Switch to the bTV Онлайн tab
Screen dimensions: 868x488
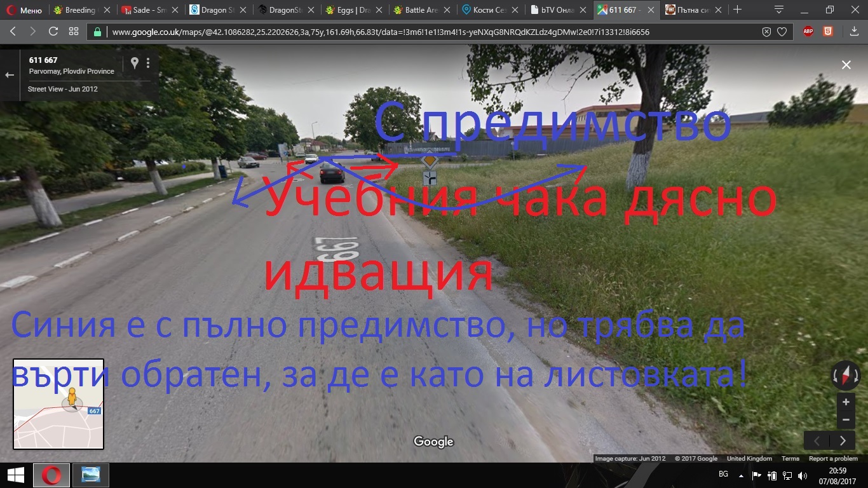click(557, 10)
